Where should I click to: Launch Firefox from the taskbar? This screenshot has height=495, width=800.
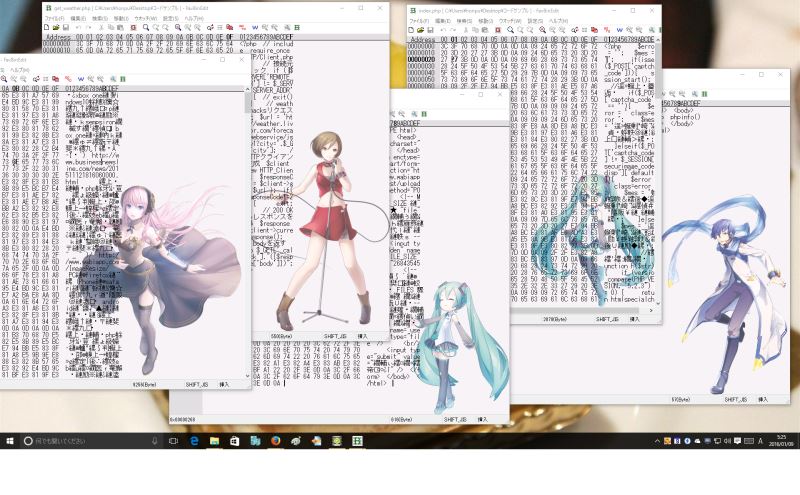[276, 441]
